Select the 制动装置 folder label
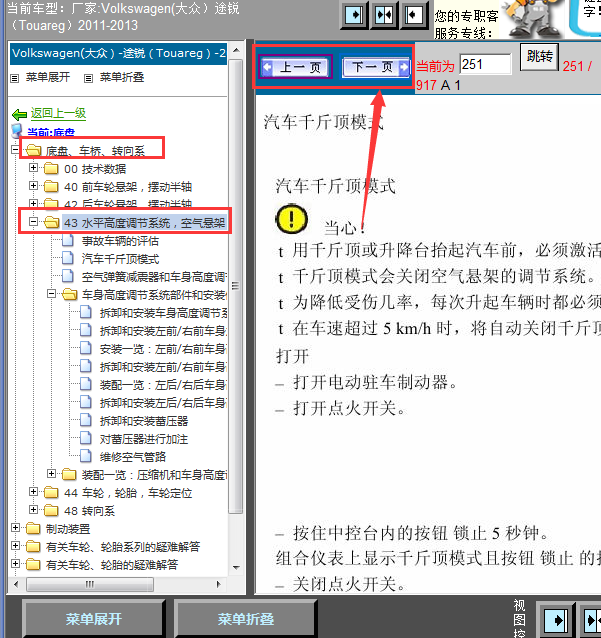Screen dimensions: 601x638 pos(68,529)
